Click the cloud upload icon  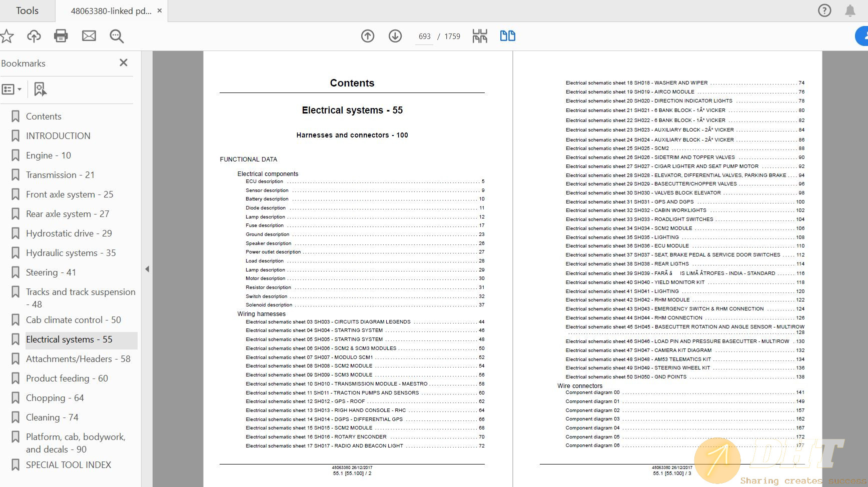tap(34, 36)
